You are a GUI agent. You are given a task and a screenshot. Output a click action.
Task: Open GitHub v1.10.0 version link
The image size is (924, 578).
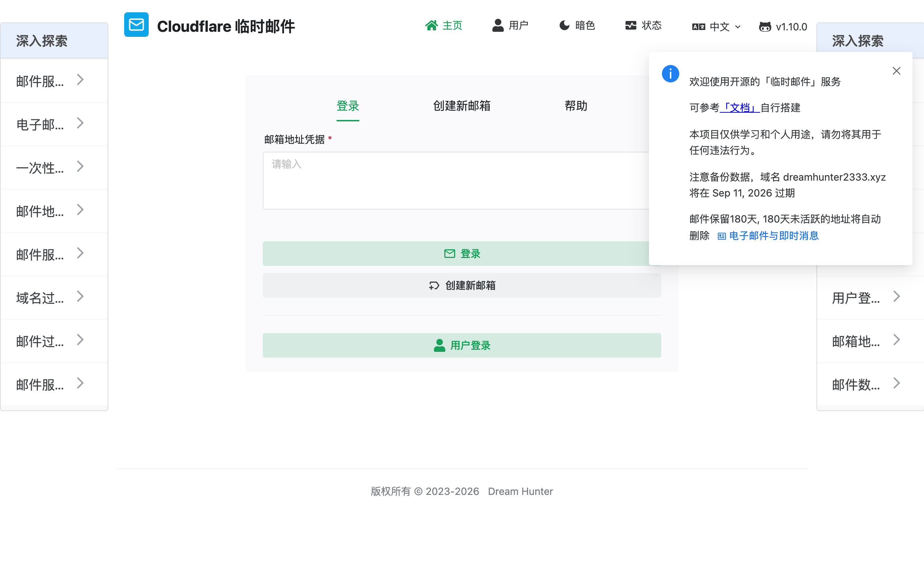click(x=783, y=27)
